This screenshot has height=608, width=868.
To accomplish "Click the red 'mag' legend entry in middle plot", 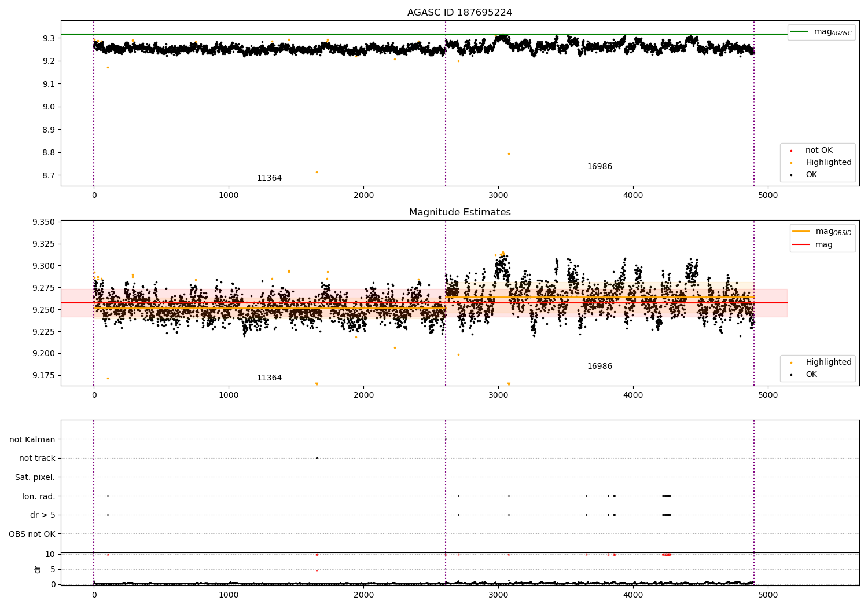I will coord(823,245).
